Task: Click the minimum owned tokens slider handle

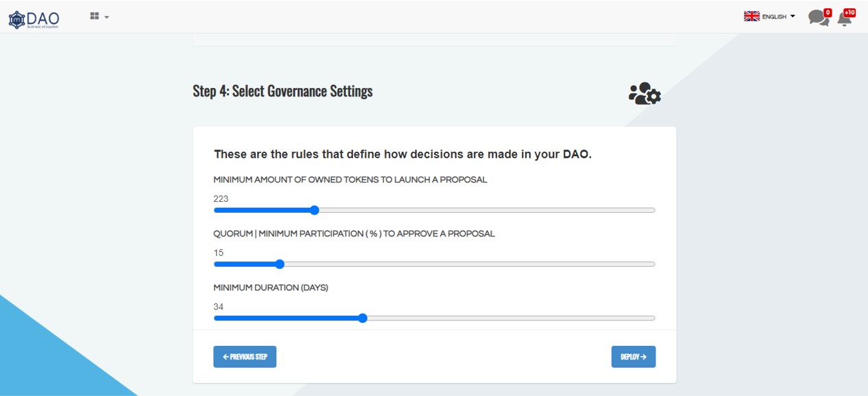Action: tap(314, 210)
